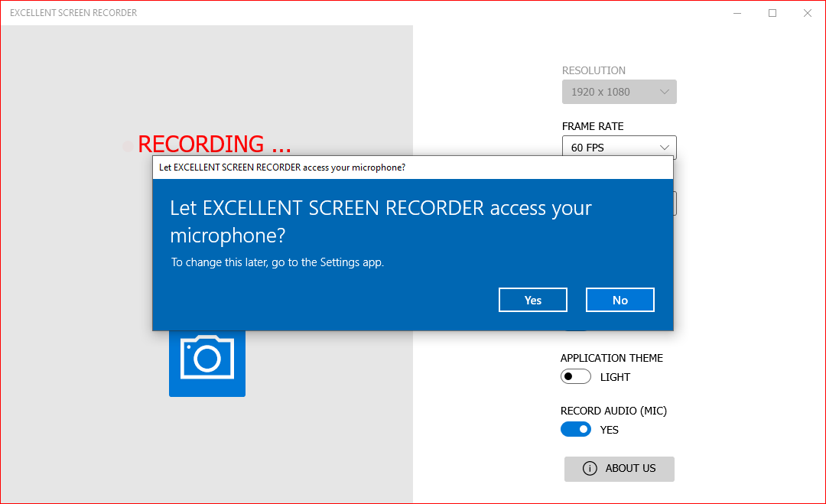Click the camera screenshot icon
This screenshot has height=504, width=826.
point(206,358)
